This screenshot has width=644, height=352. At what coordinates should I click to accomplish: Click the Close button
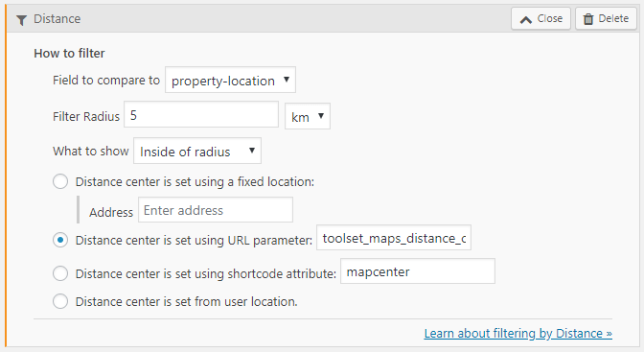[540, 19]
